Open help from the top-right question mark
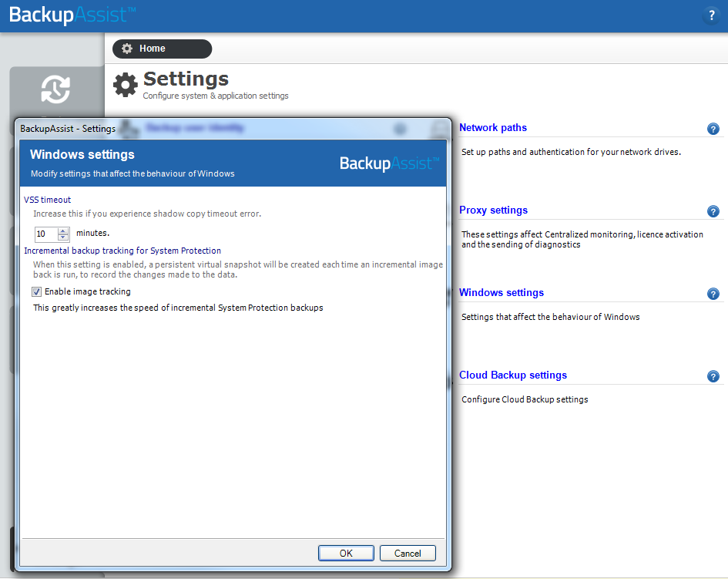The width and height of the screenshot is (728, 579). 711,15
